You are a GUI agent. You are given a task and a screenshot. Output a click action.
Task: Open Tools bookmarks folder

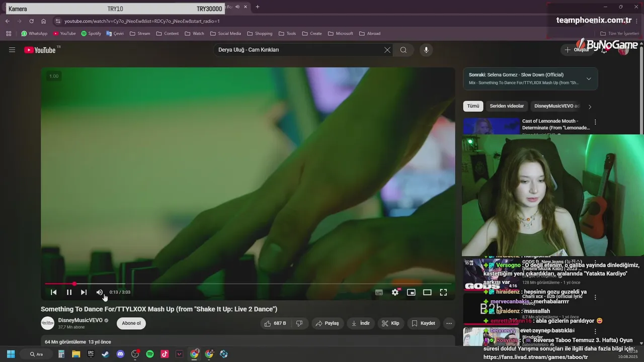(x=287, y=34)
